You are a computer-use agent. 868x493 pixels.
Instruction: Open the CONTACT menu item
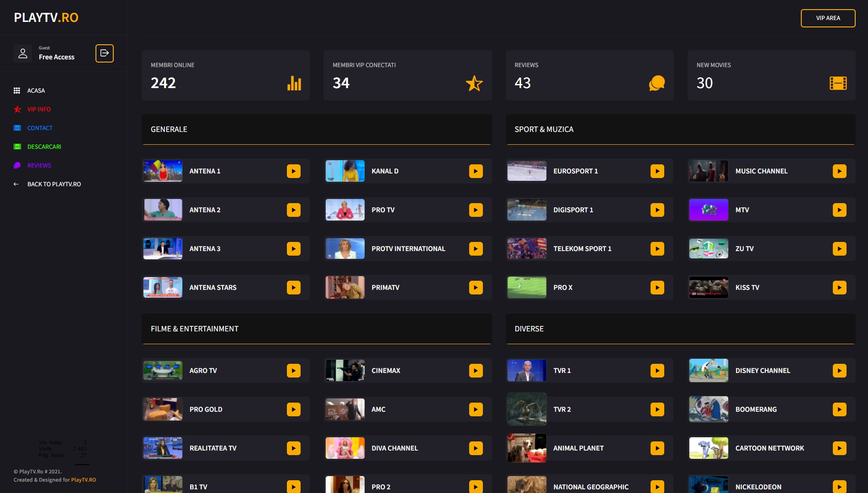point(40,128)
